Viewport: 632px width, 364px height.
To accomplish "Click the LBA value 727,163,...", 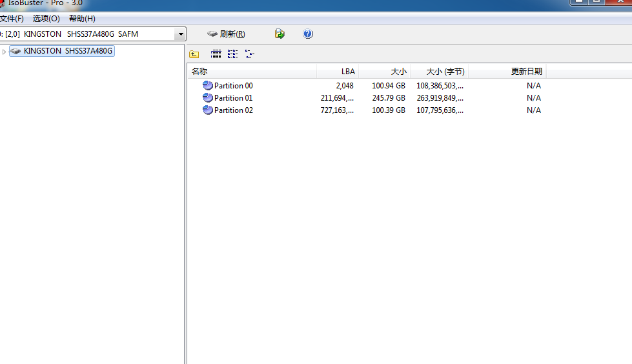I will [337, 110].
